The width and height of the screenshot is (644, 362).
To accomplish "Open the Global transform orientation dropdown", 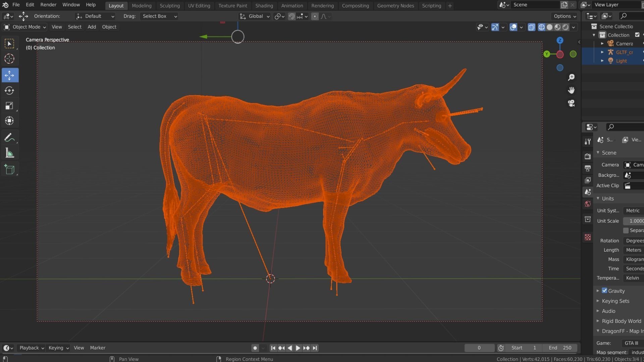I will pos(255,16).
